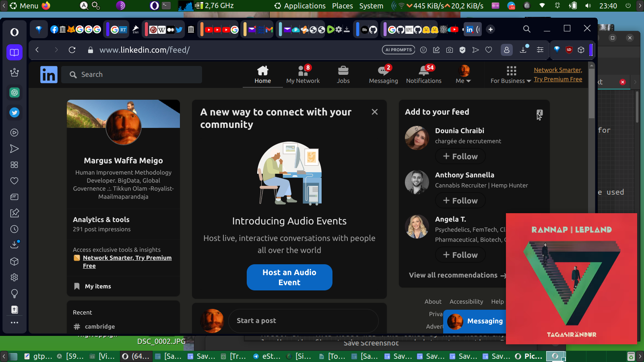Click the Accessibility footer link
The width and height of the screenshot is (644, 362).
tap(466, 302)
